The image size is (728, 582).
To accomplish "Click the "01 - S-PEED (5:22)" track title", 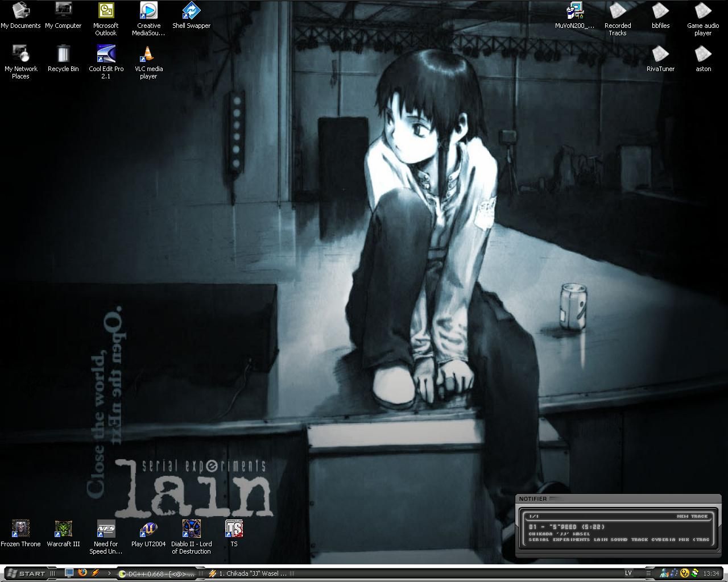I will 566,527.
